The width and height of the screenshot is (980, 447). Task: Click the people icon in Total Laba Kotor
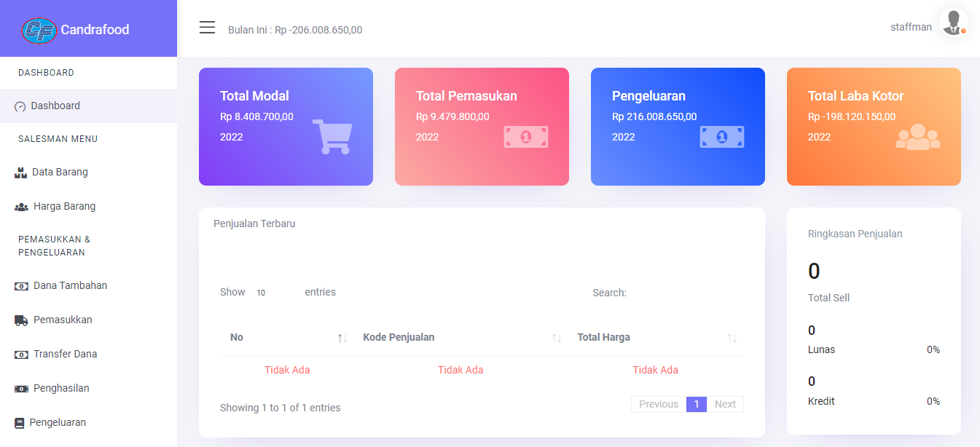pos(917,137)
